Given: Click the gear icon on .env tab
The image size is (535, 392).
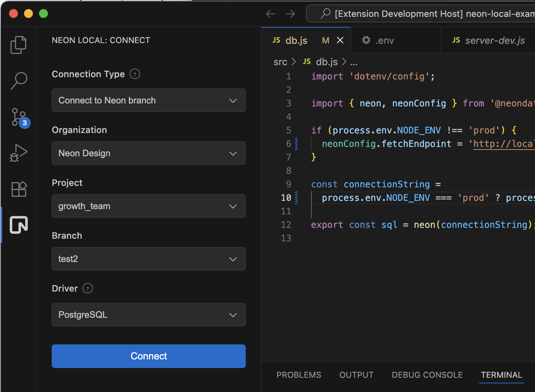Looking at the screenshot, I should point(366,40).
